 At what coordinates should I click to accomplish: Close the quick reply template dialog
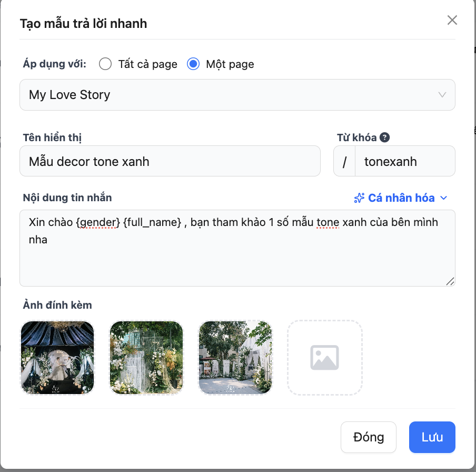pyautogui.click(x=452, y=21)
